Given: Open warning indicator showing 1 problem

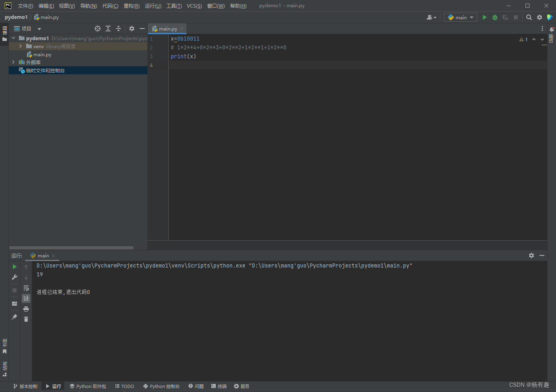Looking at the screenshot, I should click(x=523, y=39).
